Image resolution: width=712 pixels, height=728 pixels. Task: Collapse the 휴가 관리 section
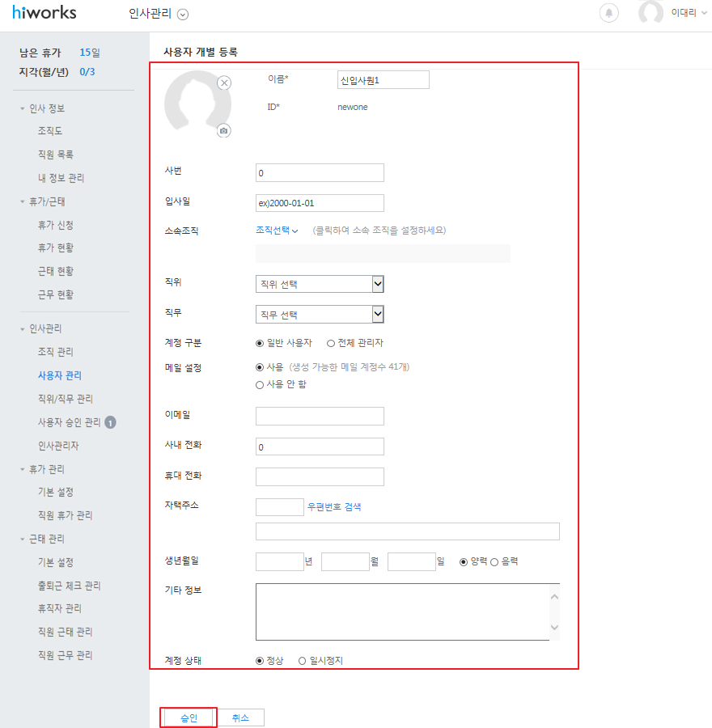click(x=23, y=469)
